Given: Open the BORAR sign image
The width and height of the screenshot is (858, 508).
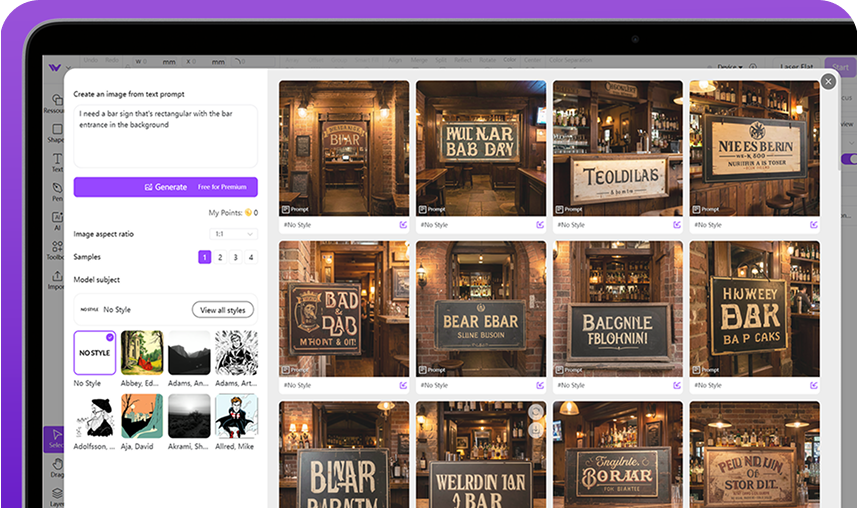Looking at the screenshot, I should (x=618, y=454).
